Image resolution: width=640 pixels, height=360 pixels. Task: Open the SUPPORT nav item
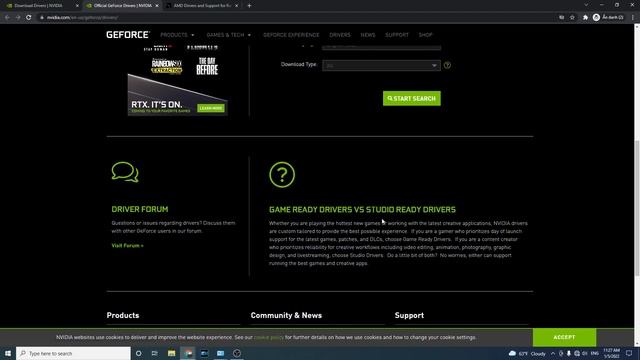point(397,35)
